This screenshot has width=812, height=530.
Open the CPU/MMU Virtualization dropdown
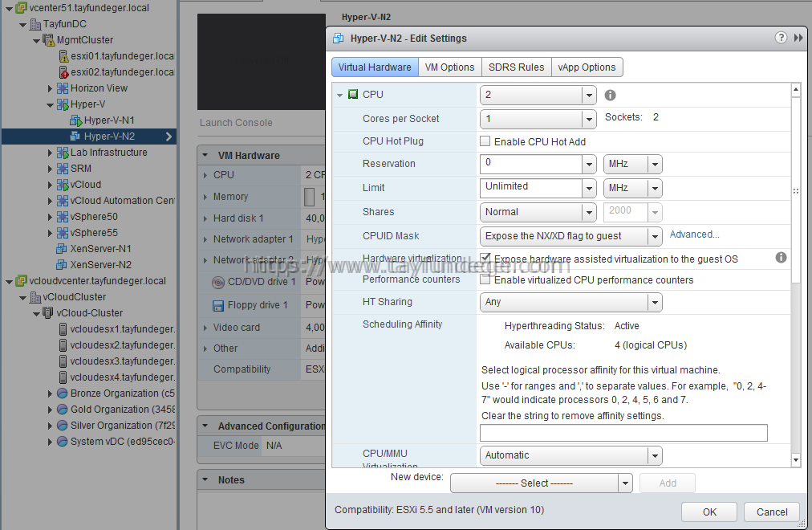[655, 455]
